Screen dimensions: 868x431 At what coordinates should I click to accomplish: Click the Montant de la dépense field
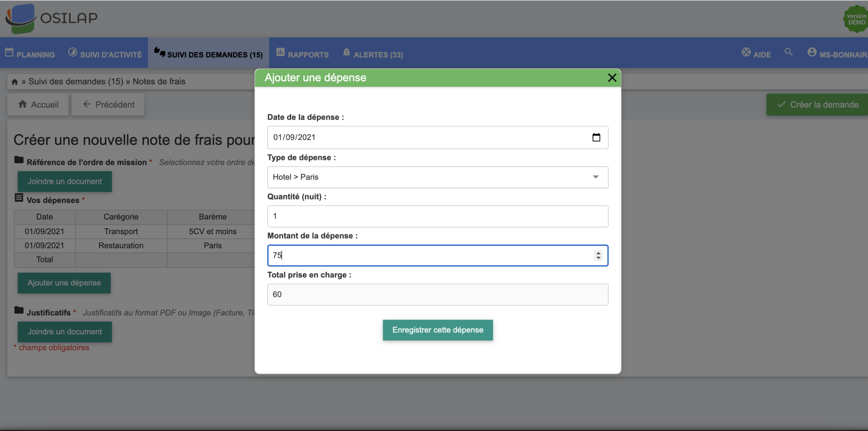coord(438,256)
